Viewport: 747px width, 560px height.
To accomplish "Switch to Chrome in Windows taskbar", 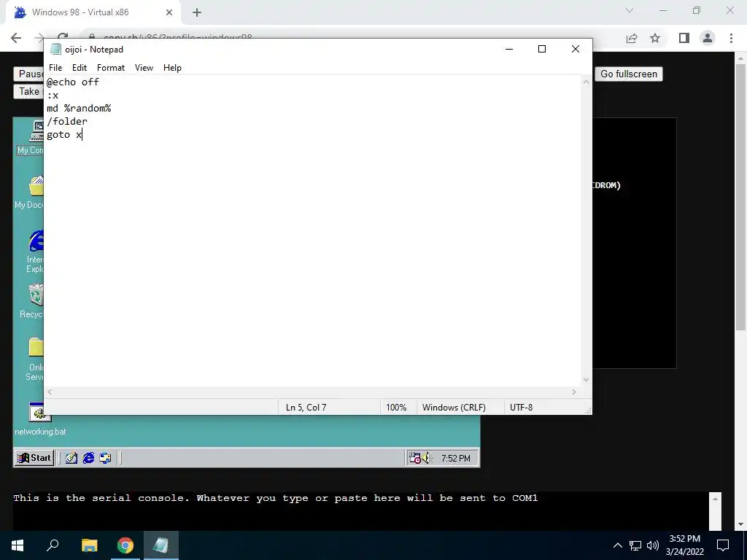I will pos(125,545).
